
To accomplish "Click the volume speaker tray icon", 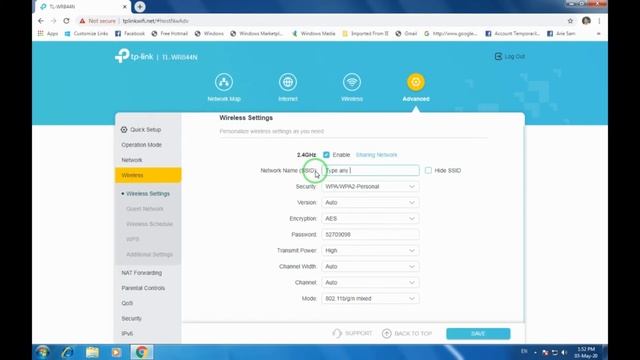I will 564,352.
